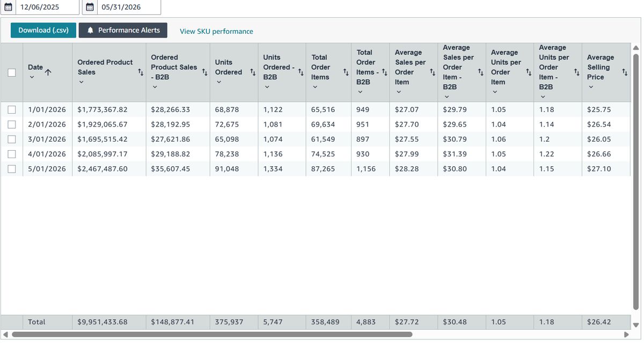
Task: Sort by Average Sales per Order Item arrows
Action: click(x=433, y=72)
